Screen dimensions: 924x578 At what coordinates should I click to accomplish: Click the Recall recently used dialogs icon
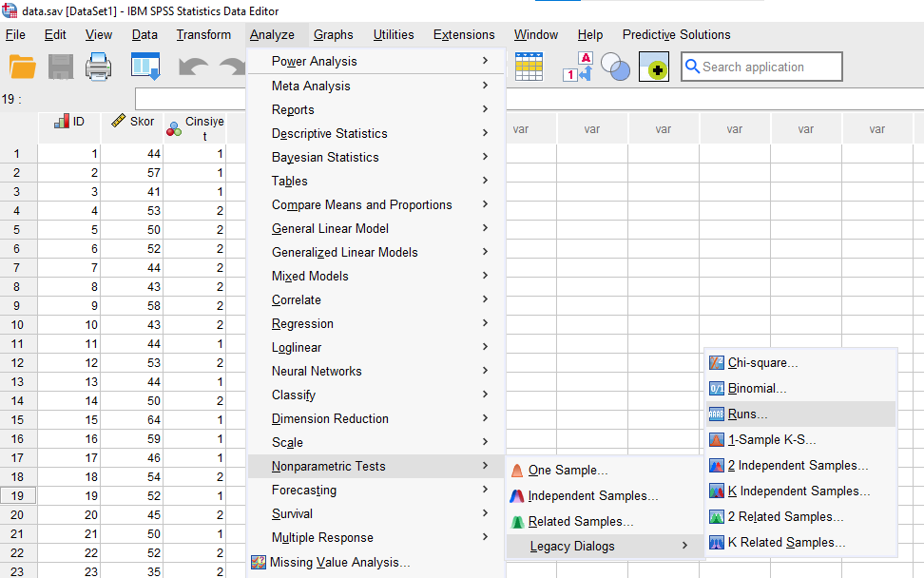point(145,67)
